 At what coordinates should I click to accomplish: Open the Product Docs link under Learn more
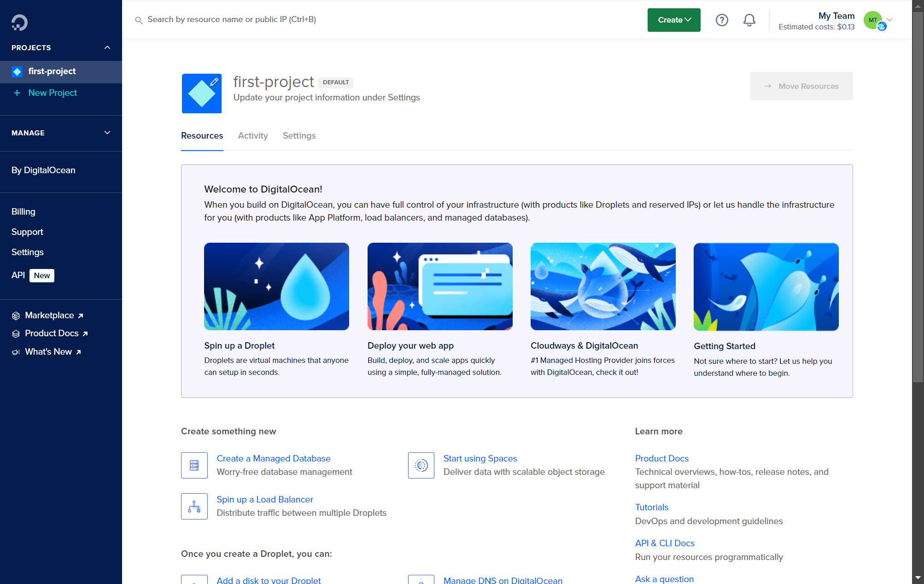(x=662, y=459)
